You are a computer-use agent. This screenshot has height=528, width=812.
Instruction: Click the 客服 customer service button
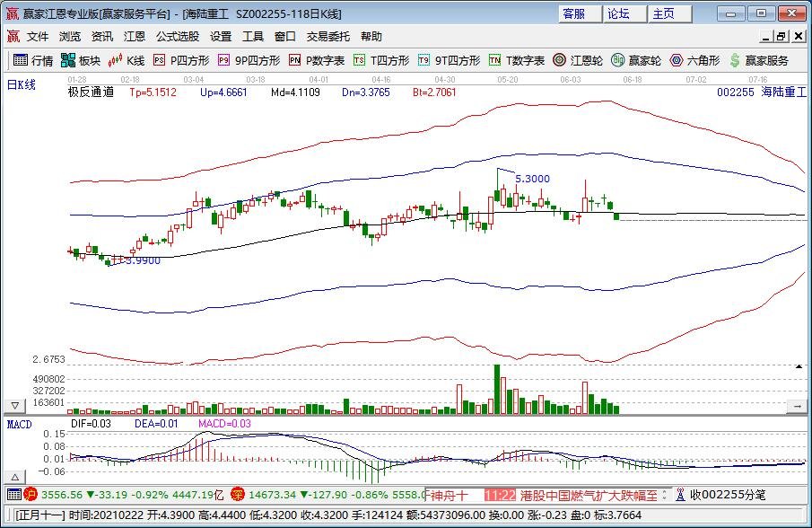(580, 14)
